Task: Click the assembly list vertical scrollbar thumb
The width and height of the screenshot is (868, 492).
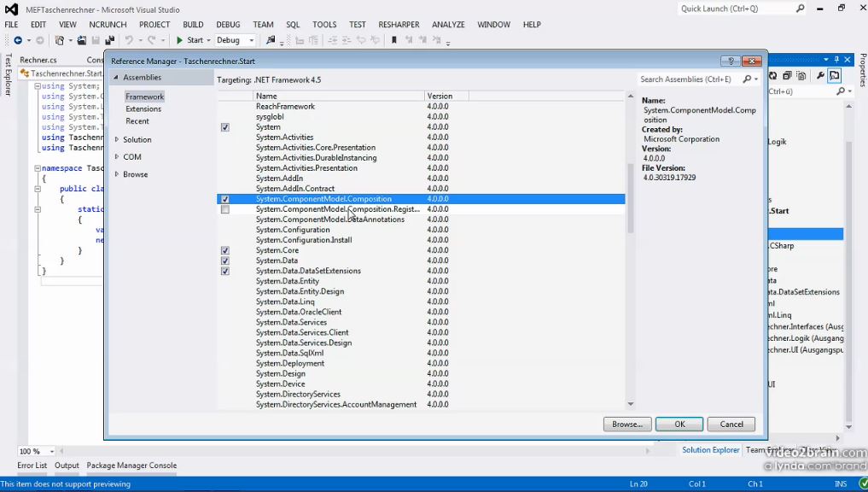Action: (631, 198)
